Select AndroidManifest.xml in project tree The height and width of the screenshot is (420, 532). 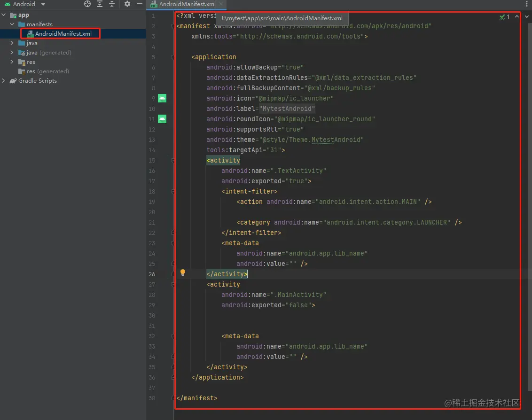[63, 33]
